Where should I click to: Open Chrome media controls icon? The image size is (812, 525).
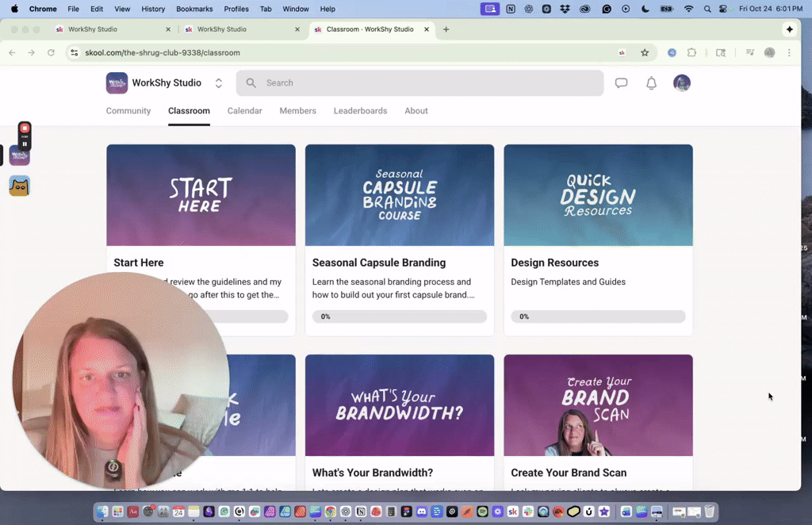(x=749, y=53)
